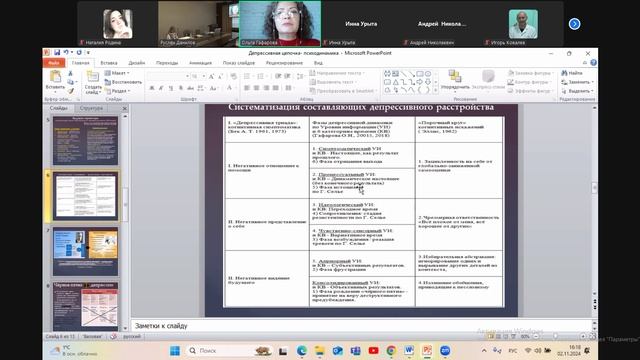Click the Format Painter brush icon
The height and width of the screenshot is (360, 640).
(x=70, y=91)
